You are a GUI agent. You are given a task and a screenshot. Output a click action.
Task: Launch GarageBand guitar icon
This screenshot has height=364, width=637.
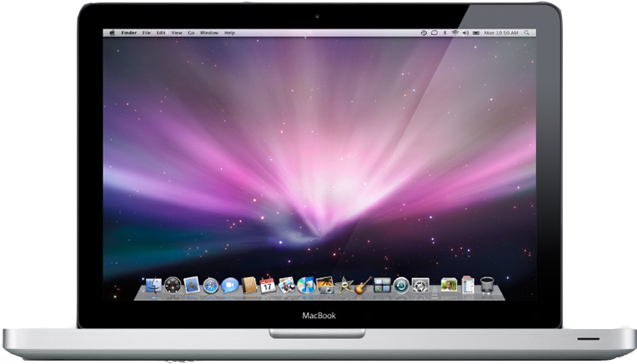363,286
